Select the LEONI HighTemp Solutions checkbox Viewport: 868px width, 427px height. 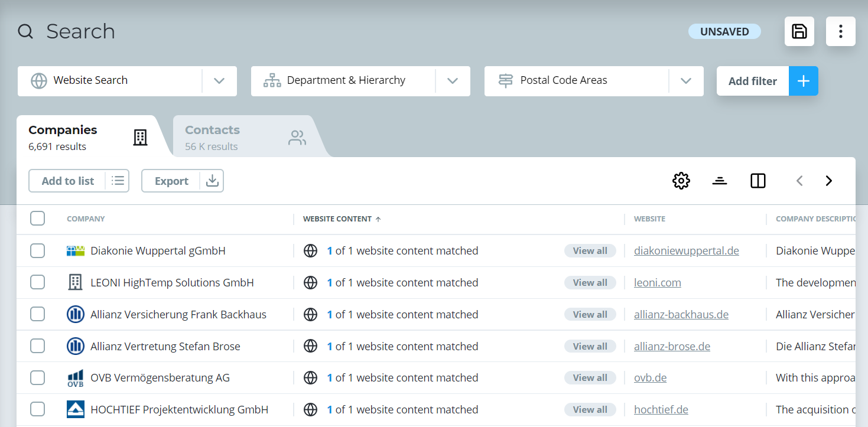point(37,282)
